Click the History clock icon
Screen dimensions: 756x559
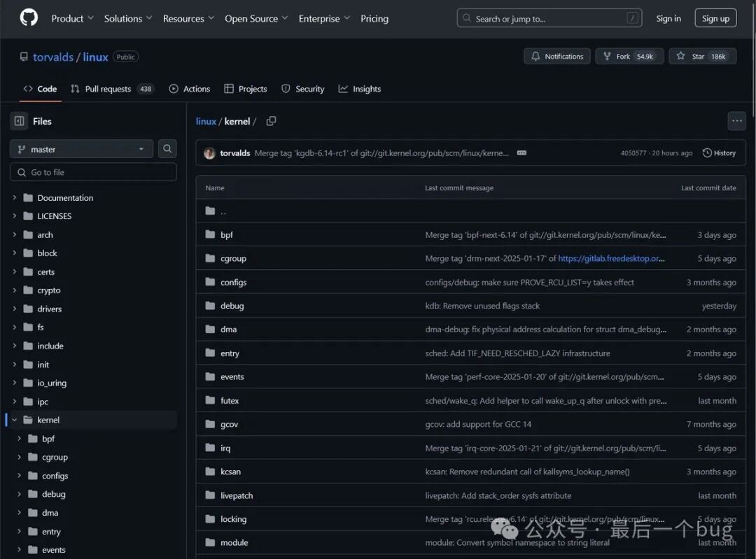coord(707,153)
